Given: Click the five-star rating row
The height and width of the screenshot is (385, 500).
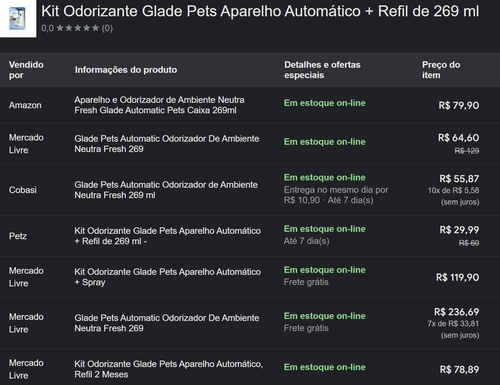Looking at the screenshot, I should click(x=77, y=28).
